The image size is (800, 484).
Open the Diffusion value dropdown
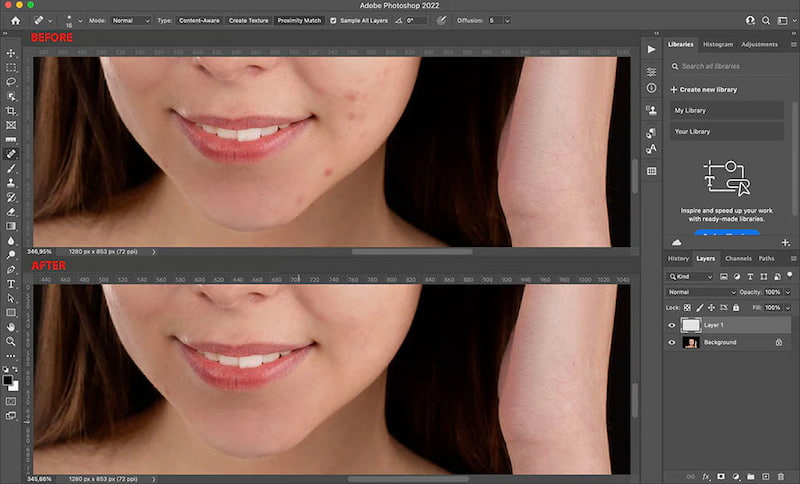(507, 20)
